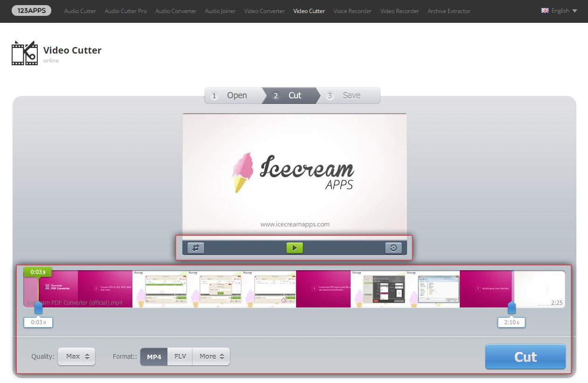Click the loop playback icon
This screenshot has width=588, height=383.
(x=195, y=248)
